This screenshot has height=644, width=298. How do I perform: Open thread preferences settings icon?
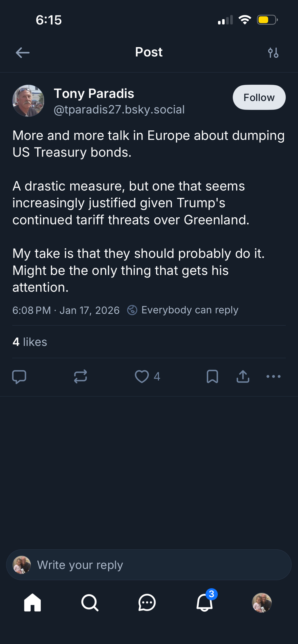pos(273,52)
